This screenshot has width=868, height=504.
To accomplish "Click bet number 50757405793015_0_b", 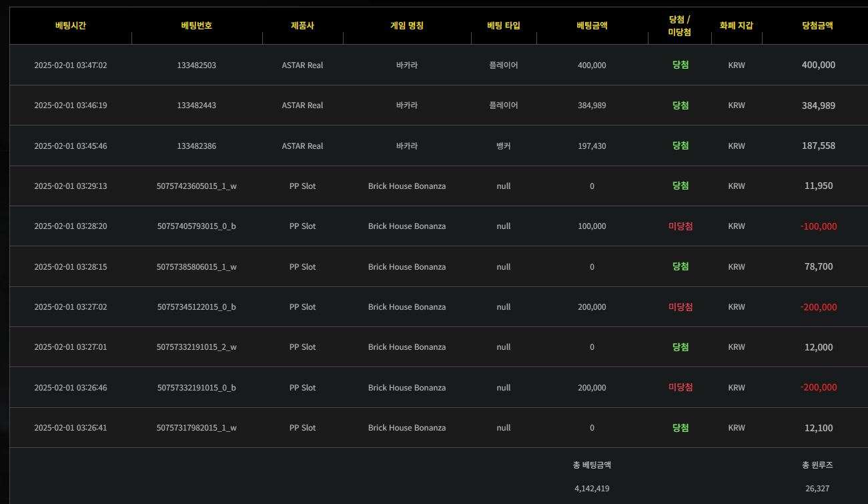I will (197, 226).
